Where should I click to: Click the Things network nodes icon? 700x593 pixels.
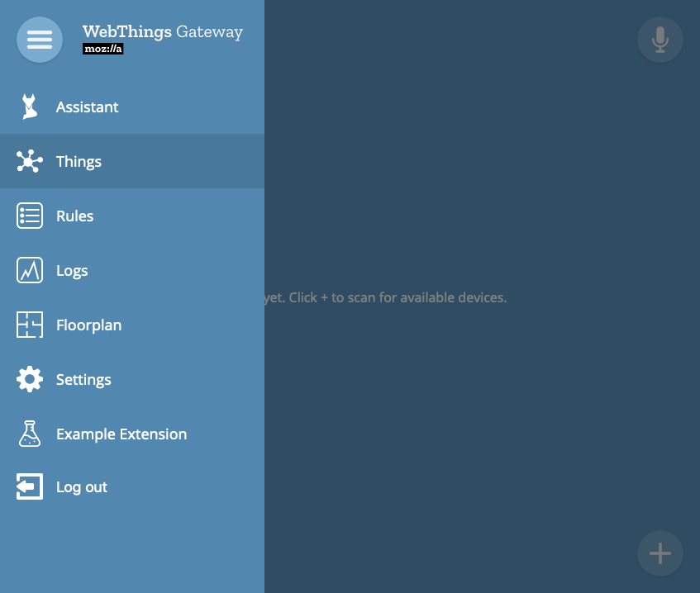(30, 161)
